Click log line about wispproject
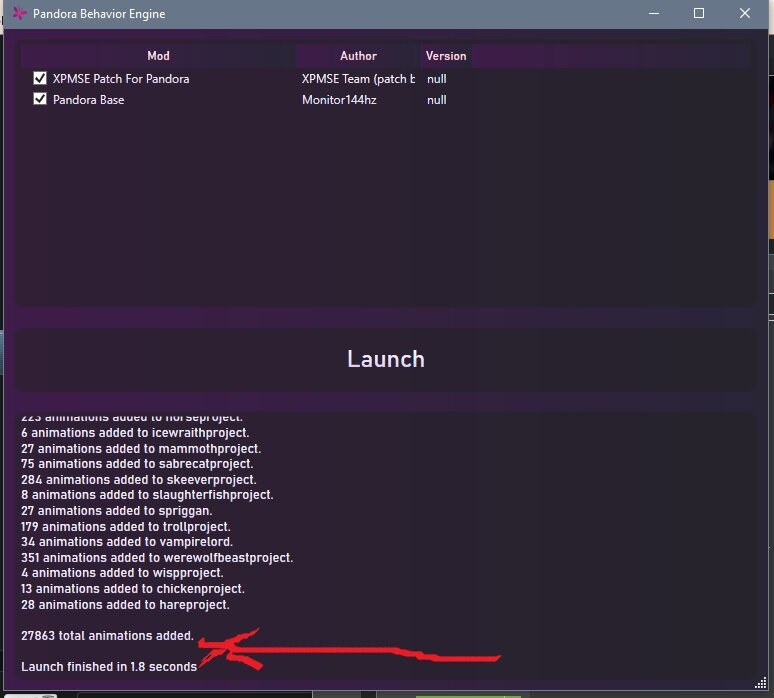 point(122,573)
